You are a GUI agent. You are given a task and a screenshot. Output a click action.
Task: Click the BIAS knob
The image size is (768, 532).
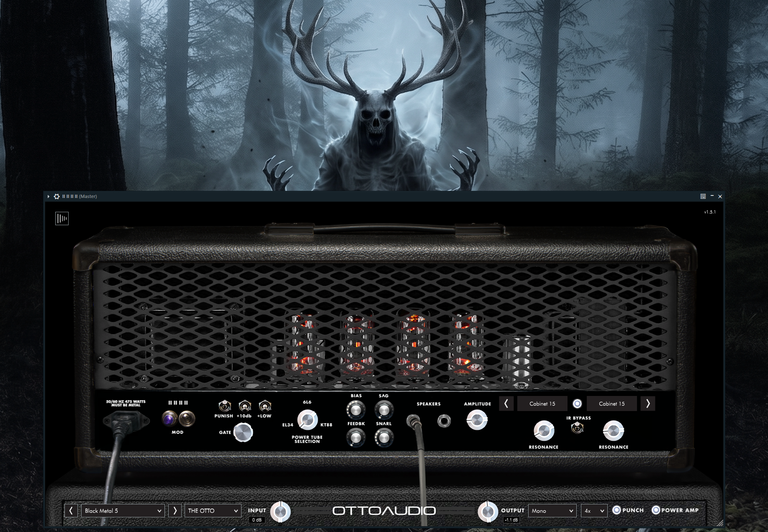(356, 410)
